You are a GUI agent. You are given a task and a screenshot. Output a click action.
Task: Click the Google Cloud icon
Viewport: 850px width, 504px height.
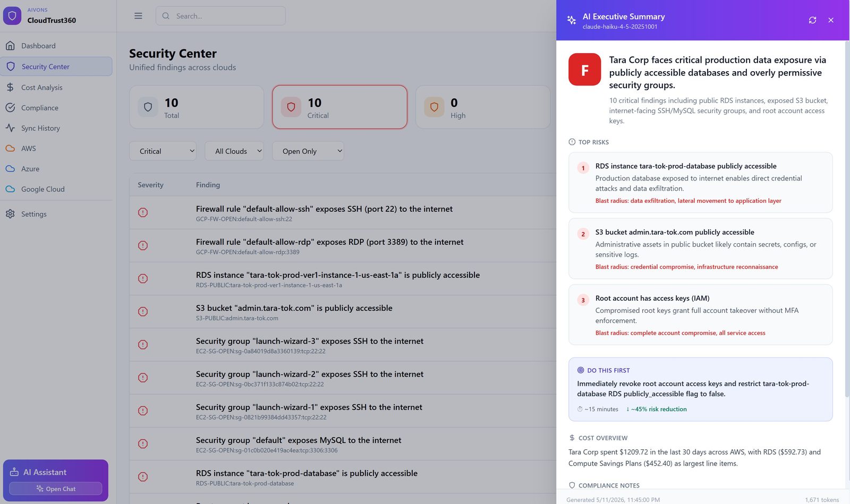(10, 189)
